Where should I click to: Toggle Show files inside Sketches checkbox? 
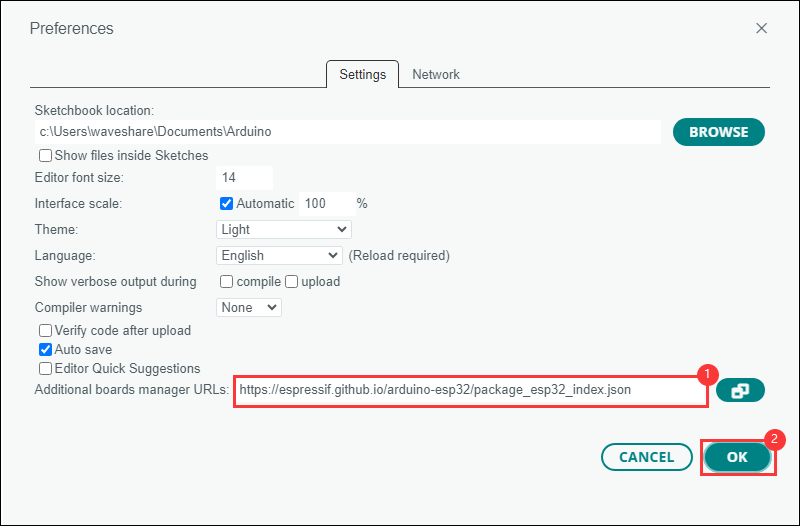[45, 155]
